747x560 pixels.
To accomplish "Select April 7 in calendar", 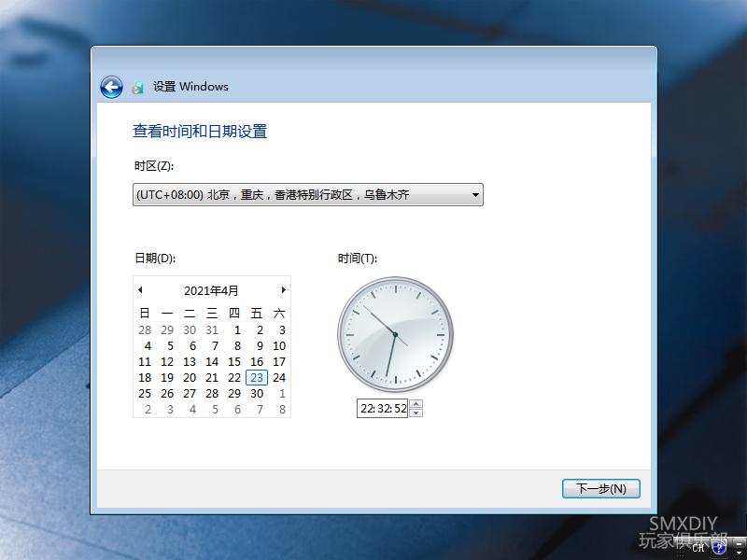I will click(215, 346).
